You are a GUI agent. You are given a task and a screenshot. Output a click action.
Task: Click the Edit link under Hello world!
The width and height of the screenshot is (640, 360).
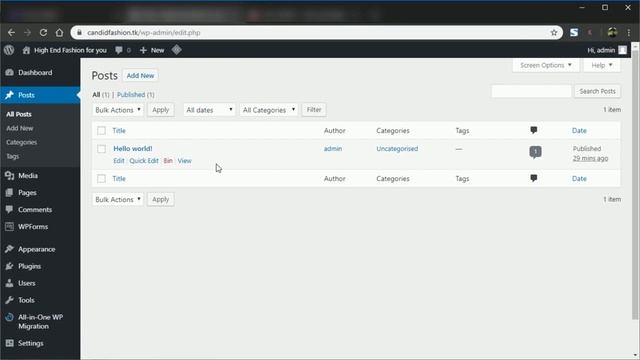tap(119, 161)
